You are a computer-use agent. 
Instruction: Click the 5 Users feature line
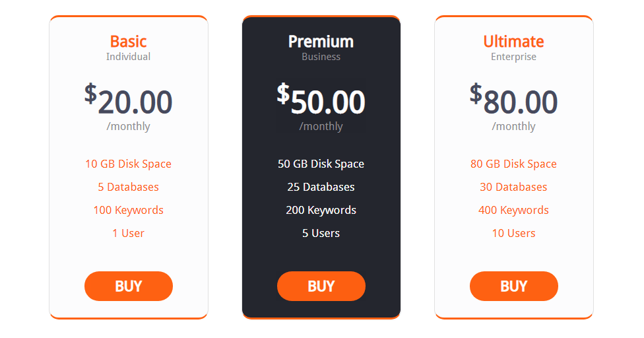[321, 233]
